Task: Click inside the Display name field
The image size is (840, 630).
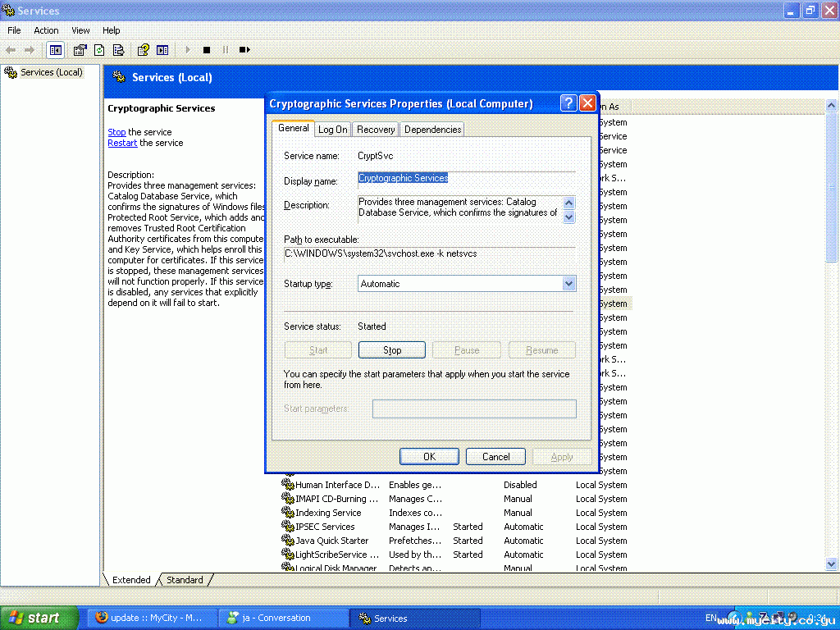Action: click(x=466, y=179)
